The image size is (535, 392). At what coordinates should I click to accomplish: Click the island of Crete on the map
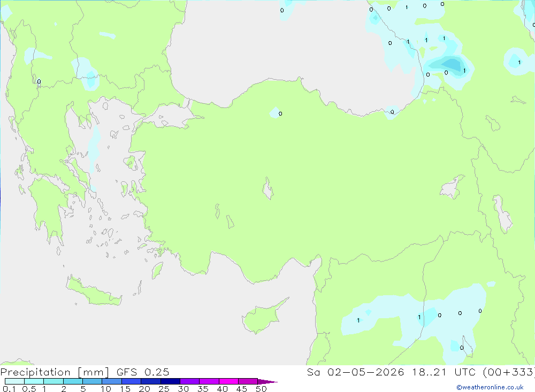coord(94,292)
